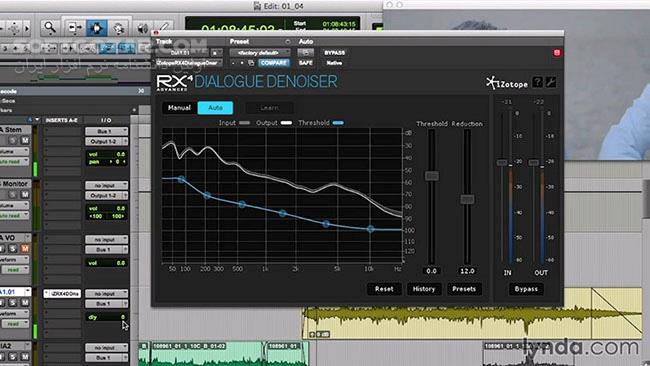Click the OUT gain fader handle

tap(534, 162)
